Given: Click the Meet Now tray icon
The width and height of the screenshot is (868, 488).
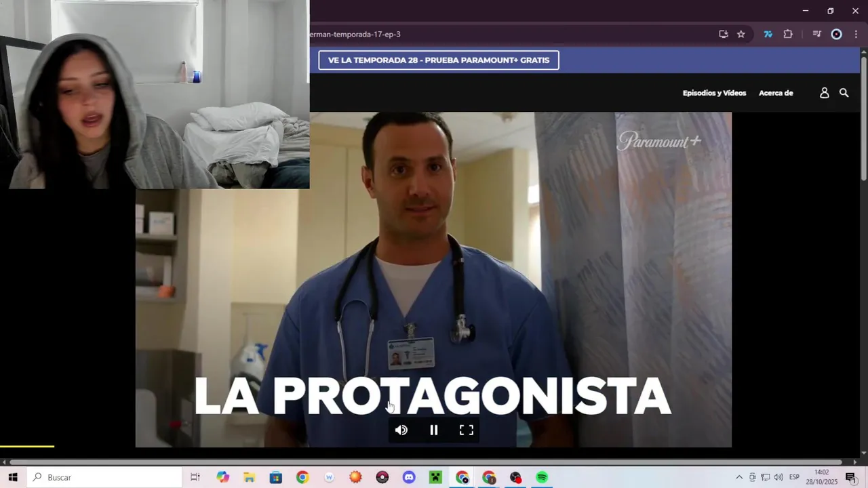Looking at the screenshot, I should pyautogui.click(x=752, y=477).
